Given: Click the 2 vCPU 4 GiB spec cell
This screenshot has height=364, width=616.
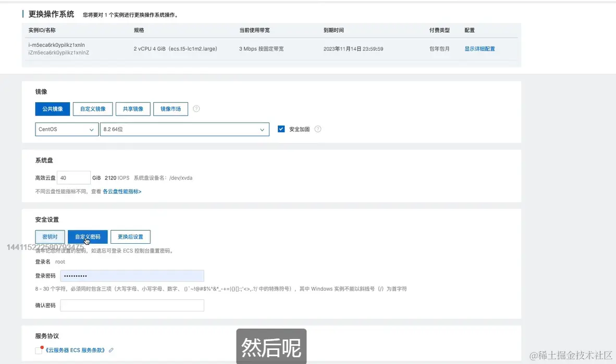Looking at the screenshot, I should point(175,49).
